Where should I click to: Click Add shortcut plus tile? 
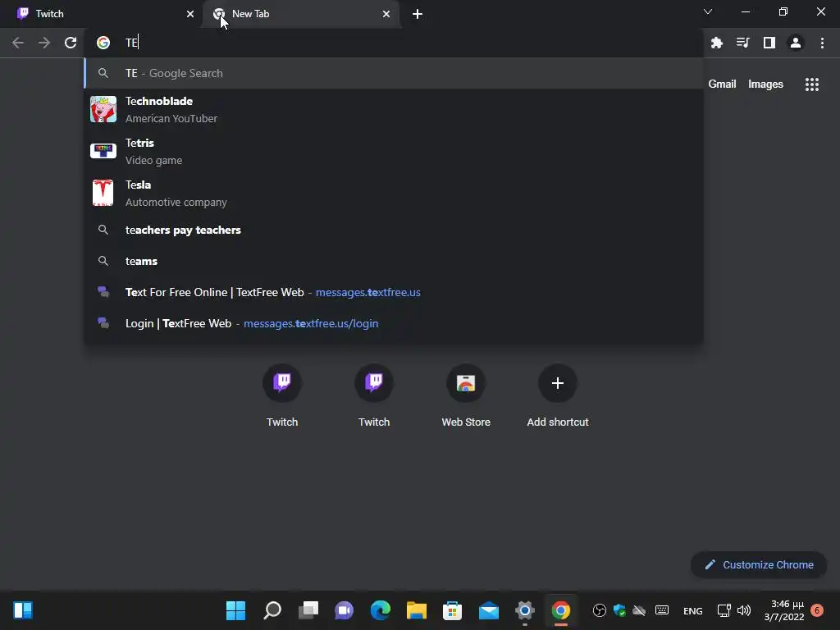tap(558, 396)
